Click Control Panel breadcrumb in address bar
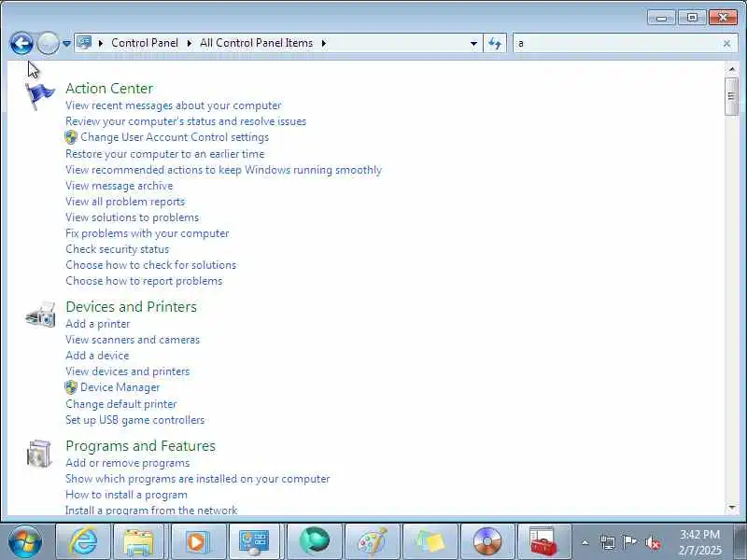The image size is (747, 560). 145,43
